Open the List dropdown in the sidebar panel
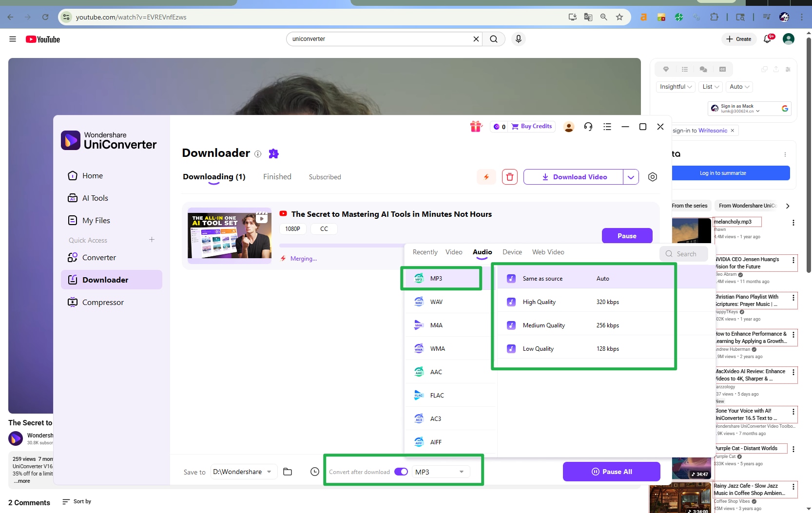The height and width of the screenshot is (513, 812). pyautogui.click(x=711, y=87)
